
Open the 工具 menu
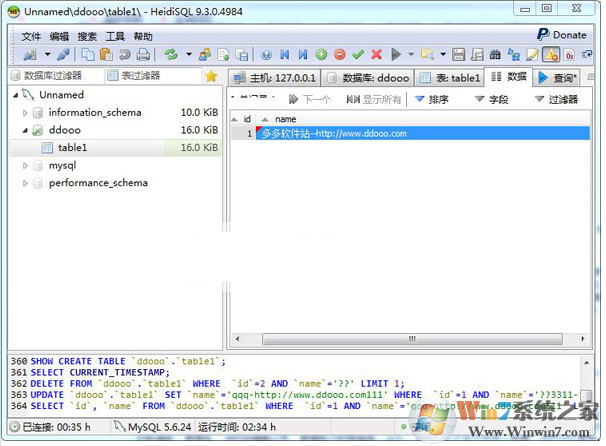(x=115, y=36)
